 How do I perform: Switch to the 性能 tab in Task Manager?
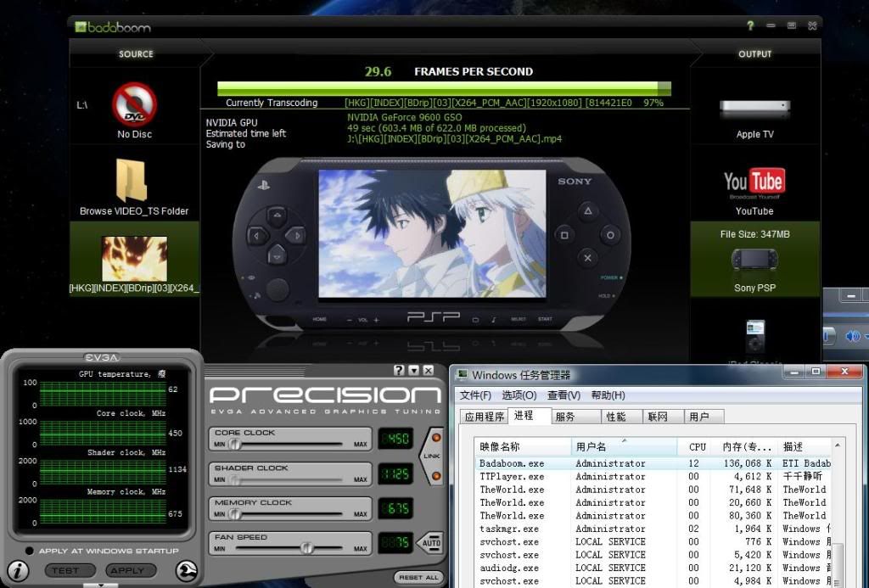coord(615,417)
